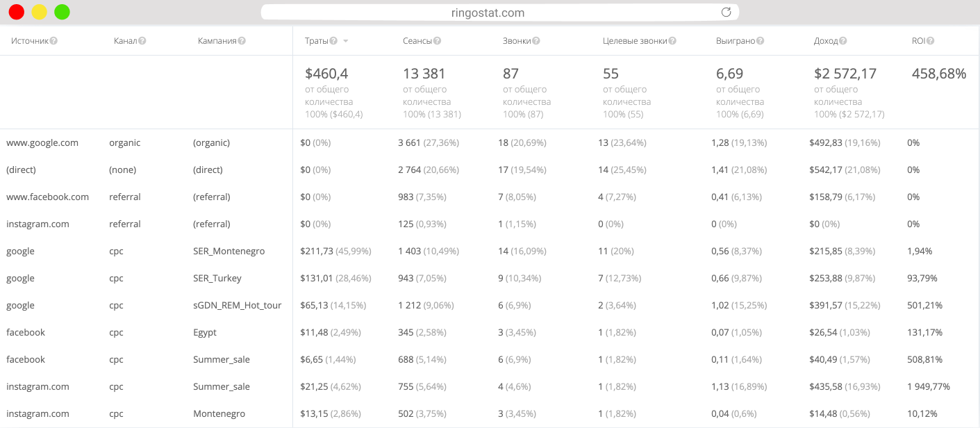Toggle sort arrow on Траты column
Screen dimensions: 980x428
click(346, 41)
